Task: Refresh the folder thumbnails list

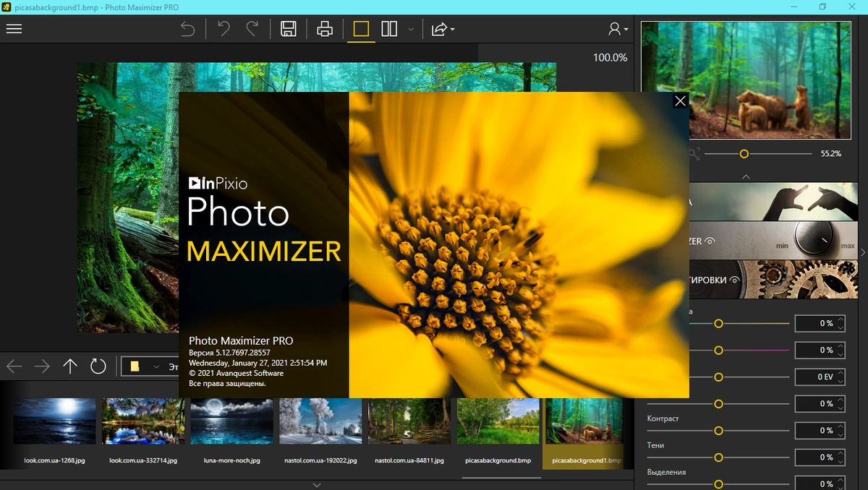Action: coord(98,366)
